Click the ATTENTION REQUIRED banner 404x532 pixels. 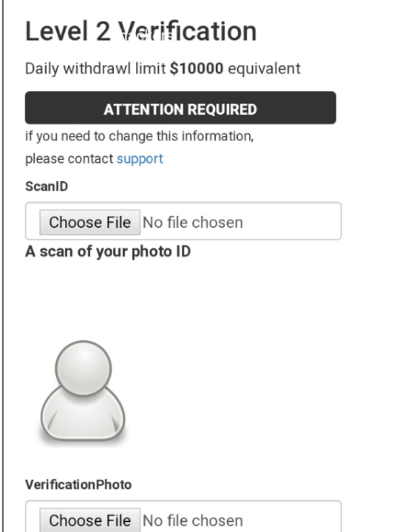click(180, 109)
